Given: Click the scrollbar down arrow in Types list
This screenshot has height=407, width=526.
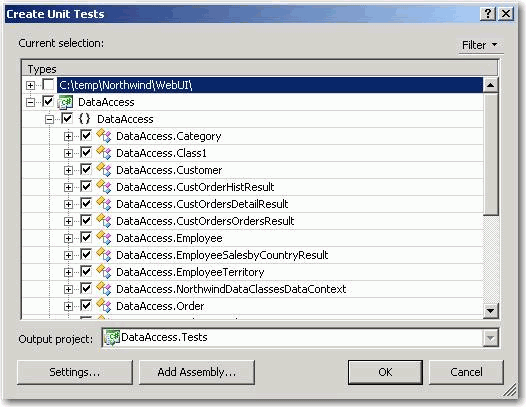Looking at the screenshot, I should pyautogui.click(x=490, y=311).
